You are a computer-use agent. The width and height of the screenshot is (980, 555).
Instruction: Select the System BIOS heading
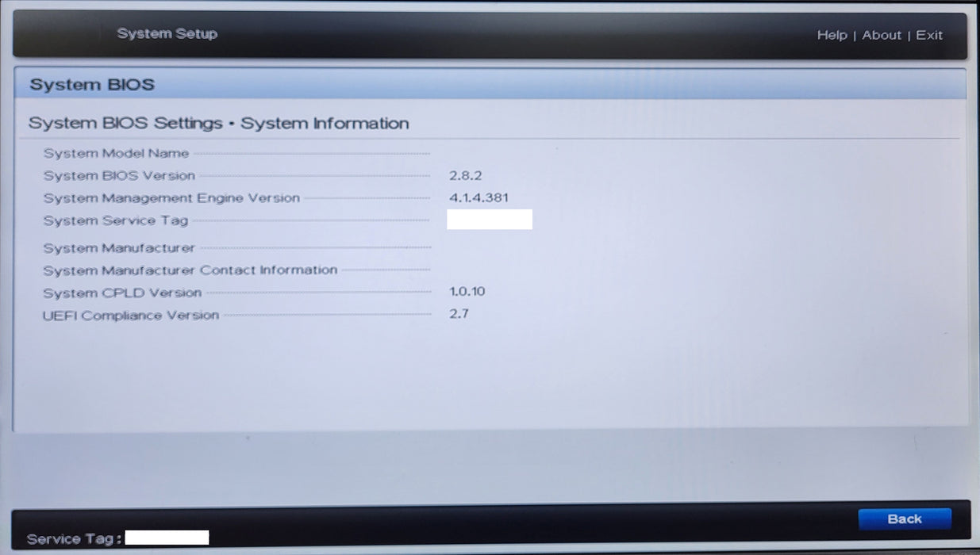click(x=92, y=85)
